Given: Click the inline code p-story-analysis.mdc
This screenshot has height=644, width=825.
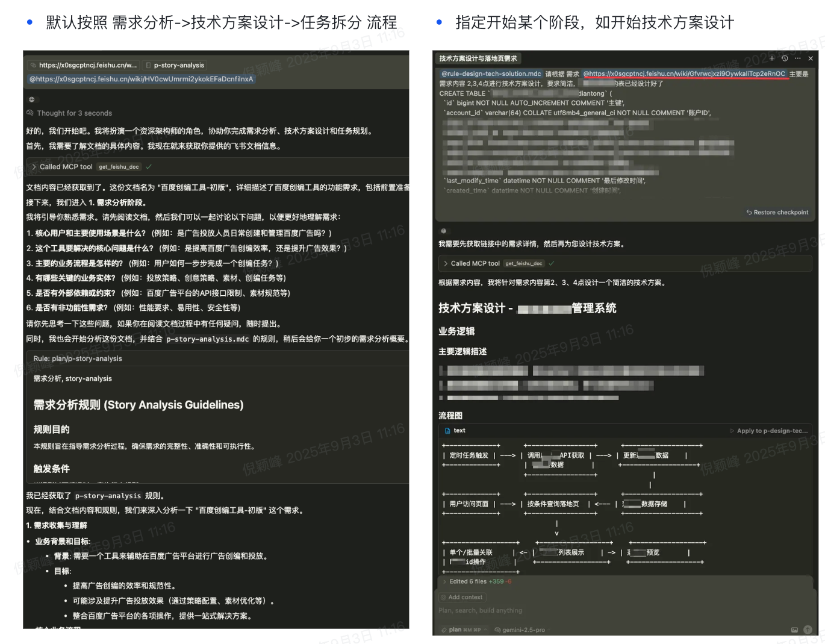Looking at the screenshot, I should (208, 339).
